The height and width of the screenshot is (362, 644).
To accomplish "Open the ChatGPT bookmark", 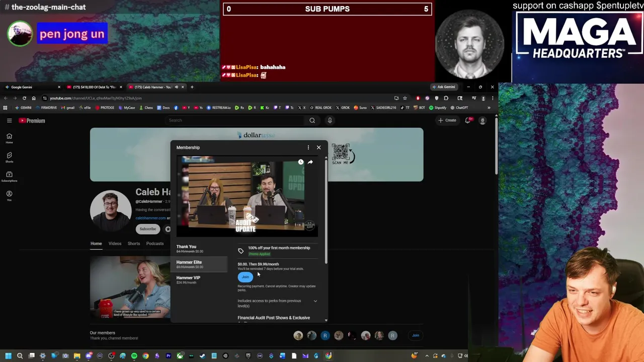I will tap(459, 108).
